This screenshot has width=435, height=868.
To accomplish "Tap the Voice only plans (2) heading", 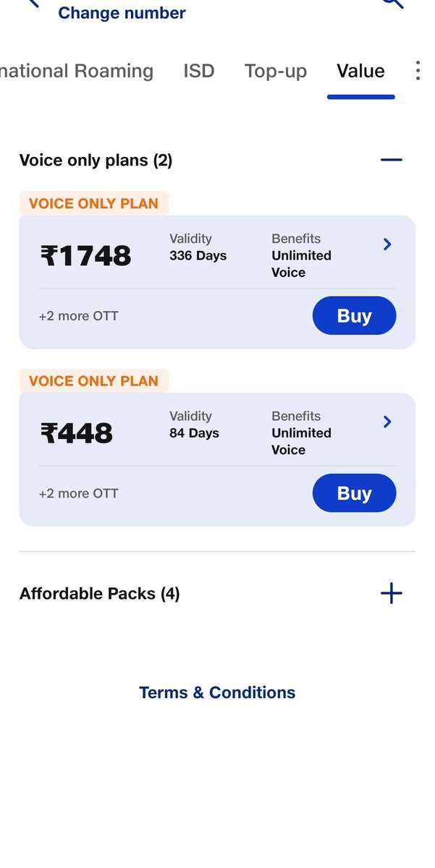I will pos(96,160).
